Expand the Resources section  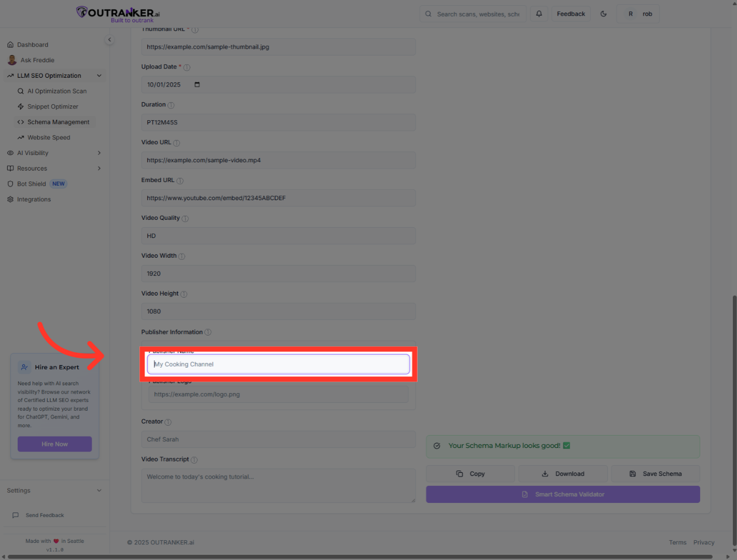tap(99, 168)
